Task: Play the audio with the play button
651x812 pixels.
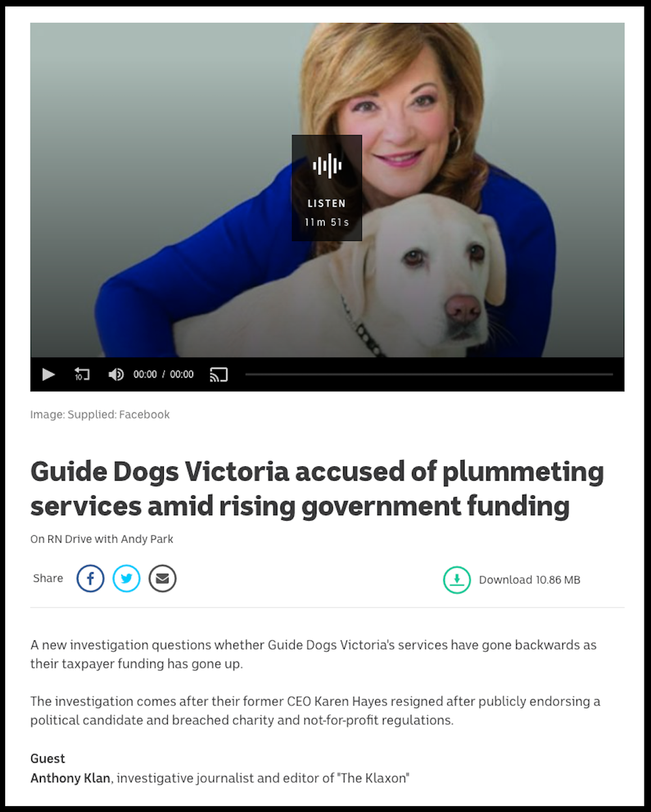Action: [49, 374]
